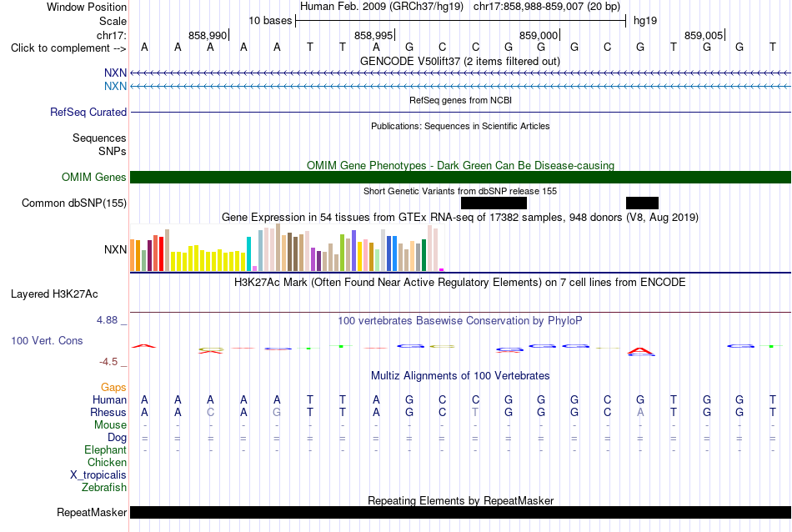Open the 'Repeating Elements by RepeatMasker' title
Viewport: 792px width, 532px height.
460,500
